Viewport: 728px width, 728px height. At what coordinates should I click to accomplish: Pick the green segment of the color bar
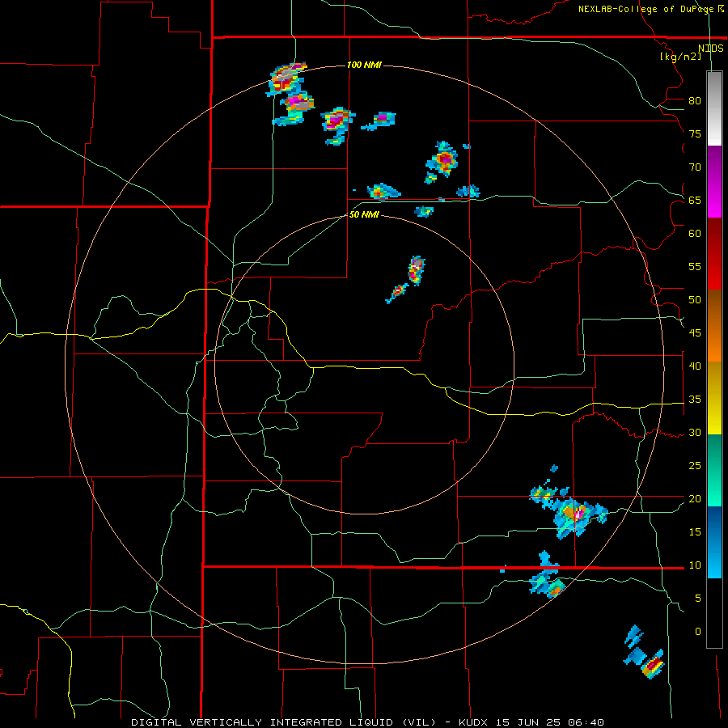point(714,470)
